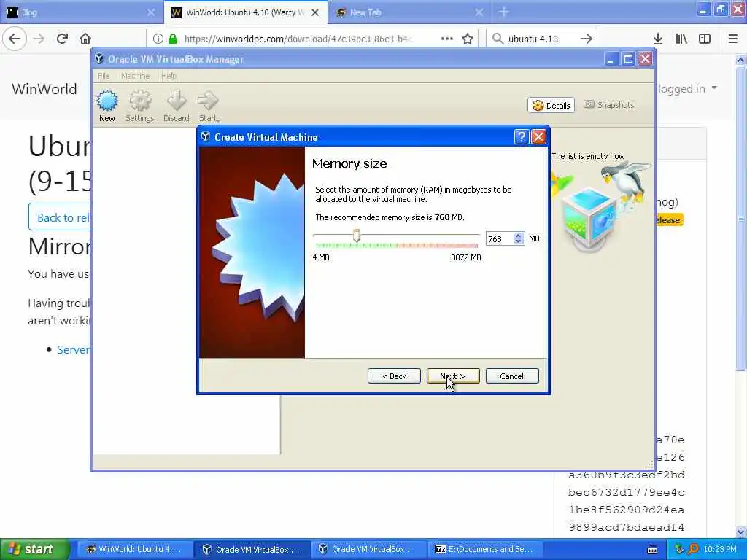
Task: Click the Server link on the webpage
Action: pos(74,349)
